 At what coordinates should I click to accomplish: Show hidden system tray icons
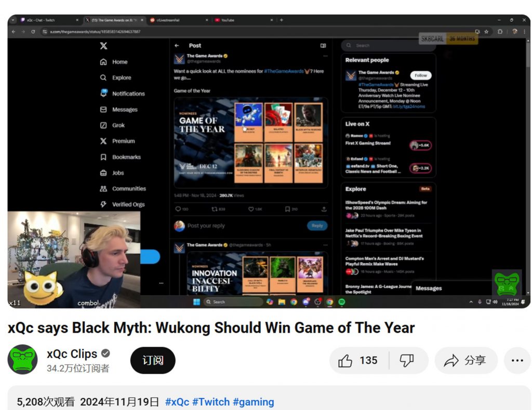pos(471,302)
